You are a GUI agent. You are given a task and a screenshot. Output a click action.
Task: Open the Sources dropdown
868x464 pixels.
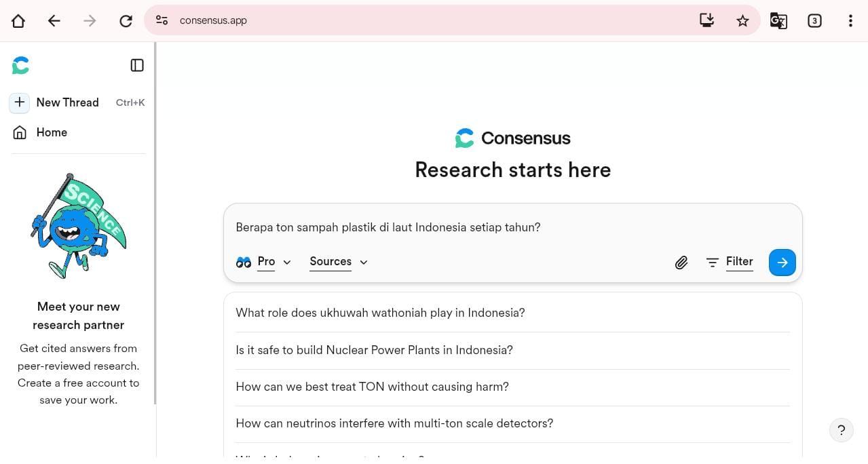click(338, 262)
